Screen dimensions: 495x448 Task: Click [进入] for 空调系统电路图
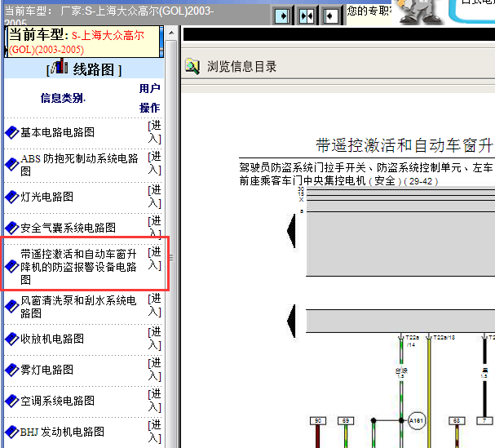[x=155, y=401]
